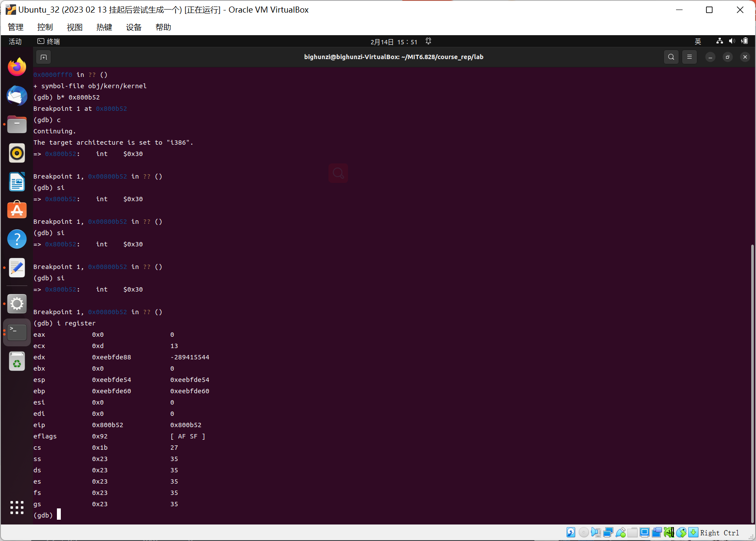The height and width of the screenshot is (541, 756).
Task: Click the 活动 Activities button
Action: click(x=15, y=41)
